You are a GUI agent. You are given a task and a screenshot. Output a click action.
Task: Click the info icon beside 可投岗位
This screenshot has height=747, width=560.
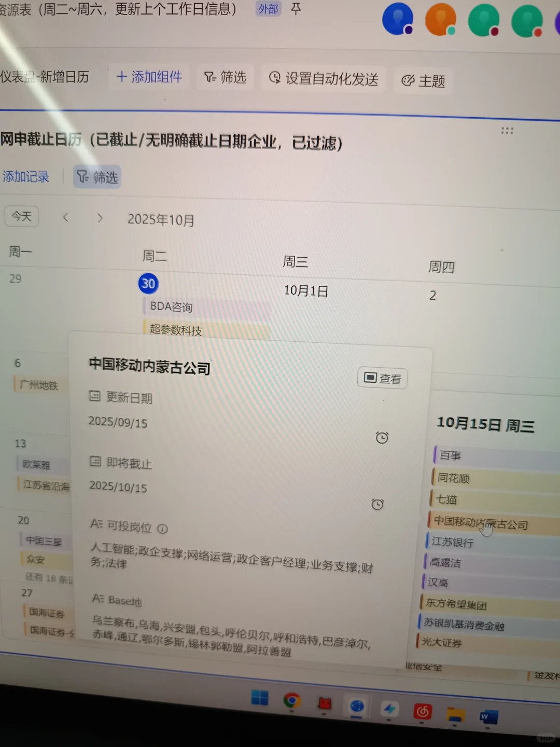pyautogui.click(x=163, y=529)
